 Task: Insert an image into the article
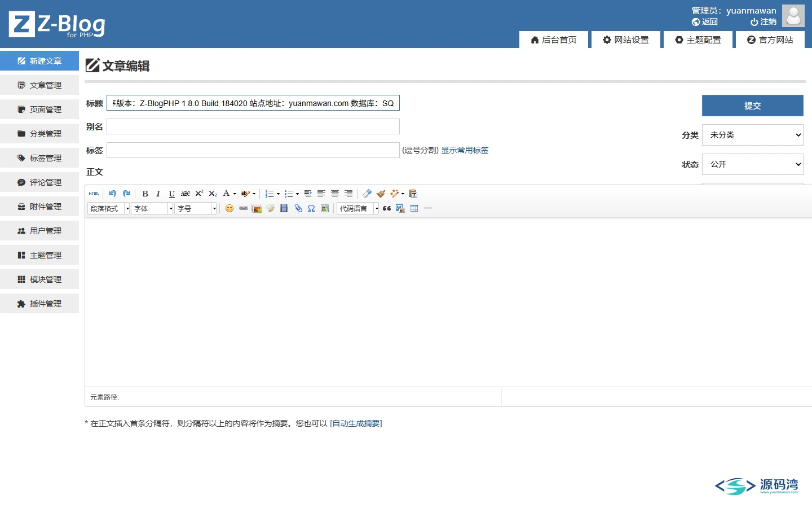257,208
